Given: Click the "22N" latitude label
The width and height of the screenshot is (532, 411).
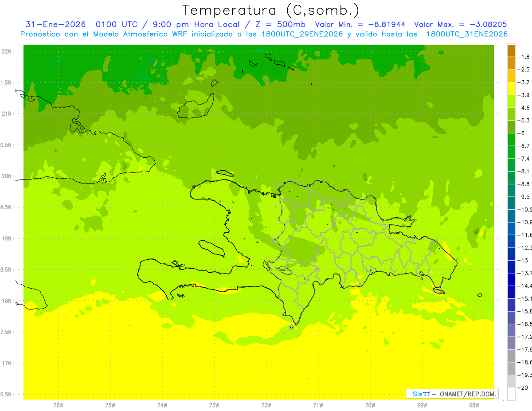Looking at the screenshot, I should tap(7, 51).
